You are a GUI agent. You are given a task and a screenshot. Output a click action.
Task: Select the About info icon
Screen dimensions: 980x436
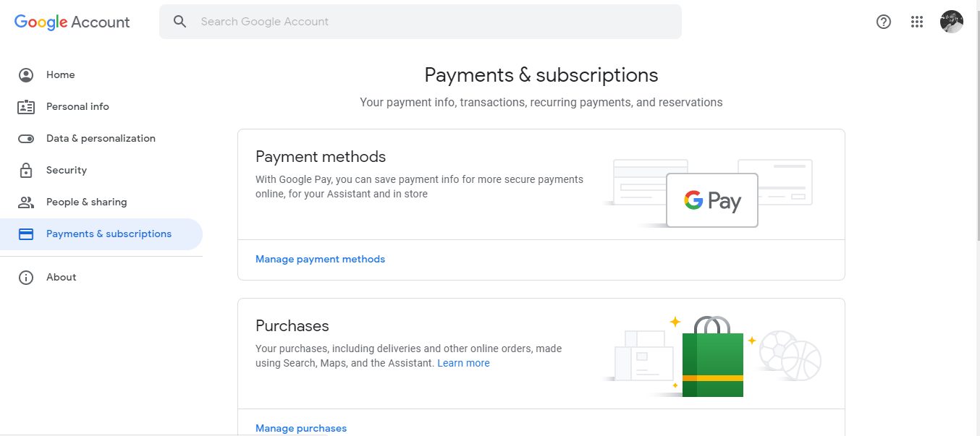(26, 277)
